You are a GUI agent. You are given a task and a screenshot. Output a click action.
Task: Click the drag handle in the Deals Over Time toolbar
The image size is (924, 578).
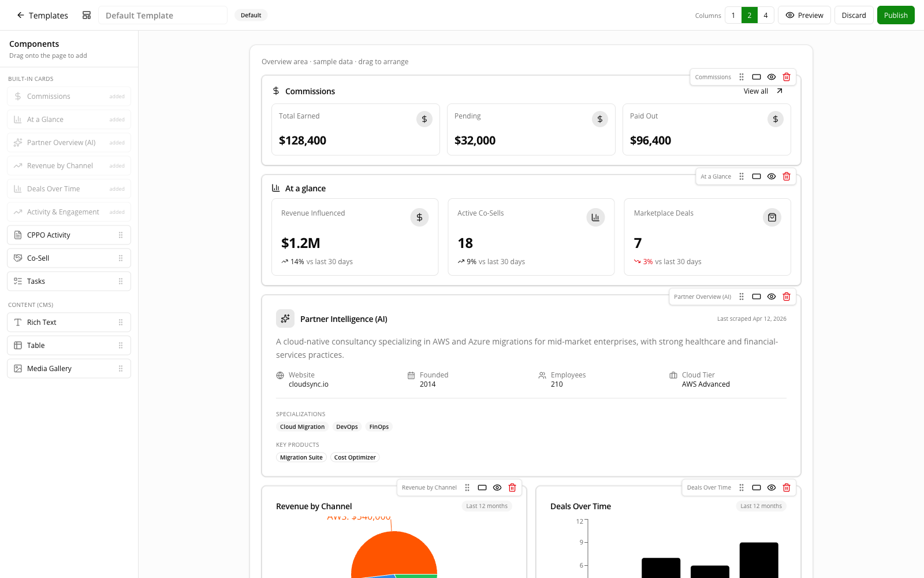click(x=742, y=488)
